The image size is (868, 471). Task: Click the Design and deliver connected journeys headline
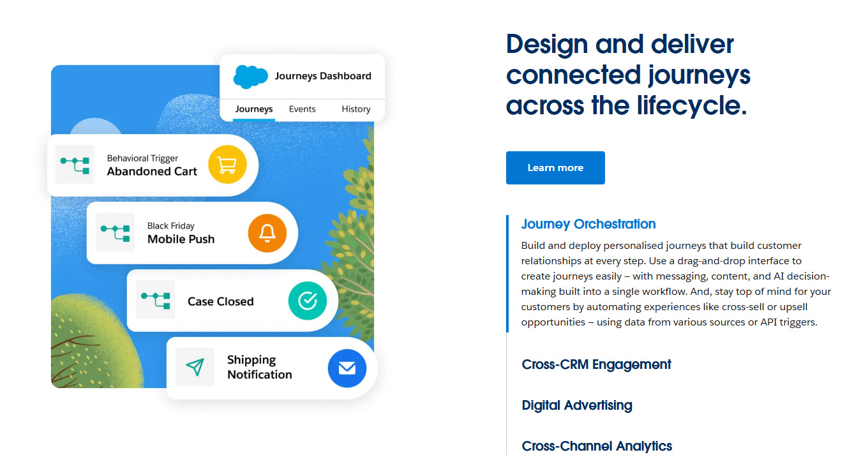point(628,75)
